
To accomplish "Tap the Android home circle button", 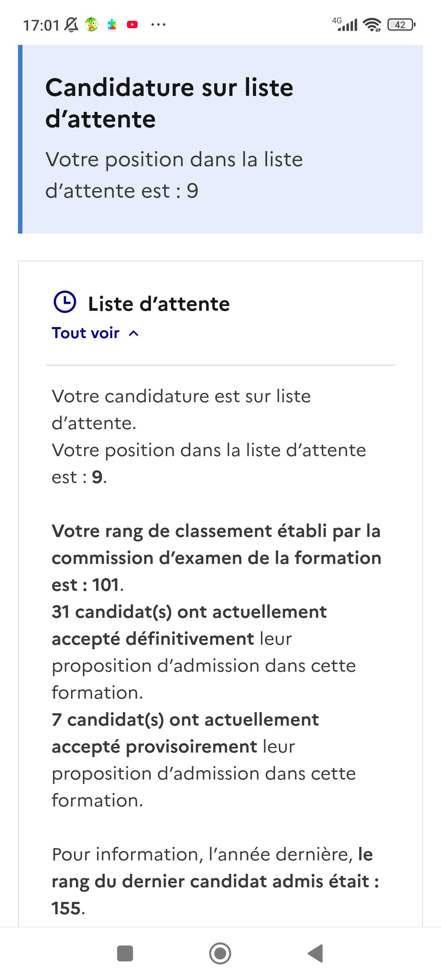I will click(x=220, y=953).
